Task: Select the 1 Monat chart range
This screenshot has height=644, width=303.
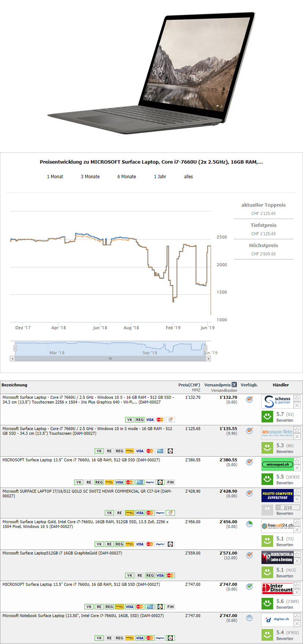Action: 55,177
